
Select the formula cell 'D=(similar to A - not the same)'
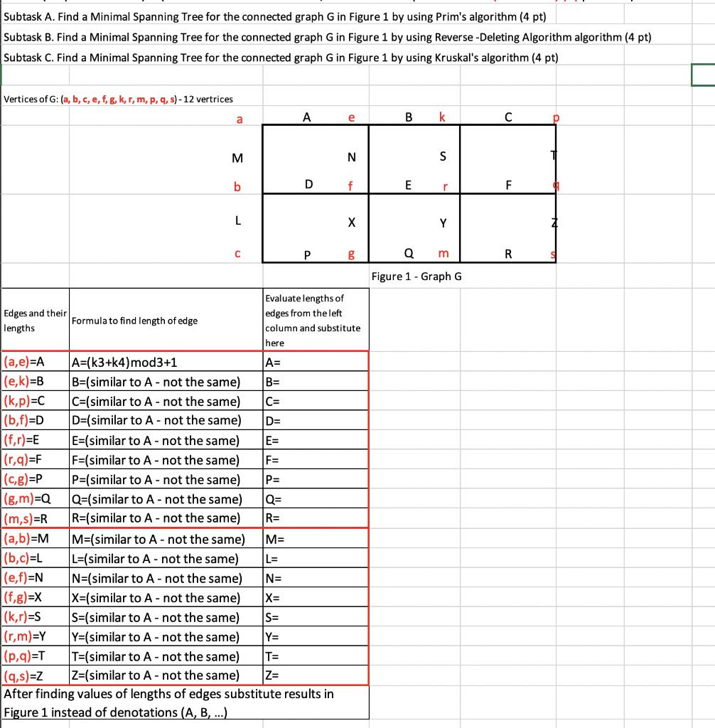[166, 420]
